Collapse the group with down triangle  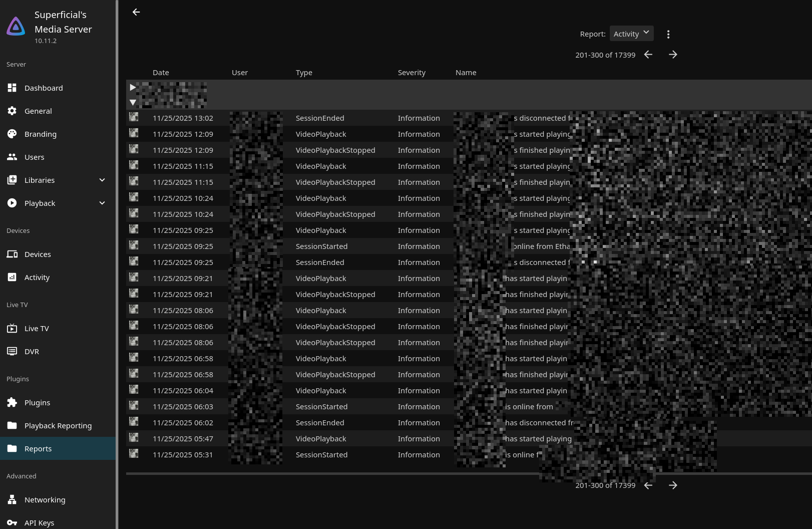tap(133, 103)
